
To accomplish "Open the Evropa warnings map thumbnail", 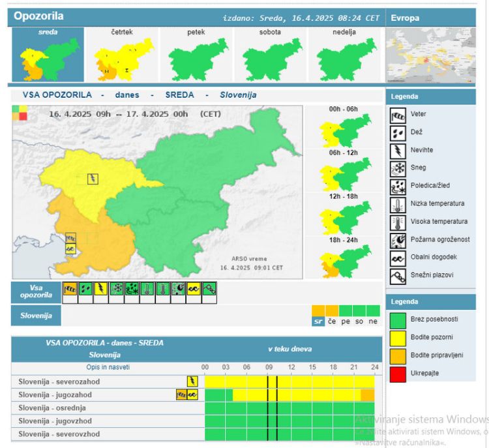I will (431, 55).
